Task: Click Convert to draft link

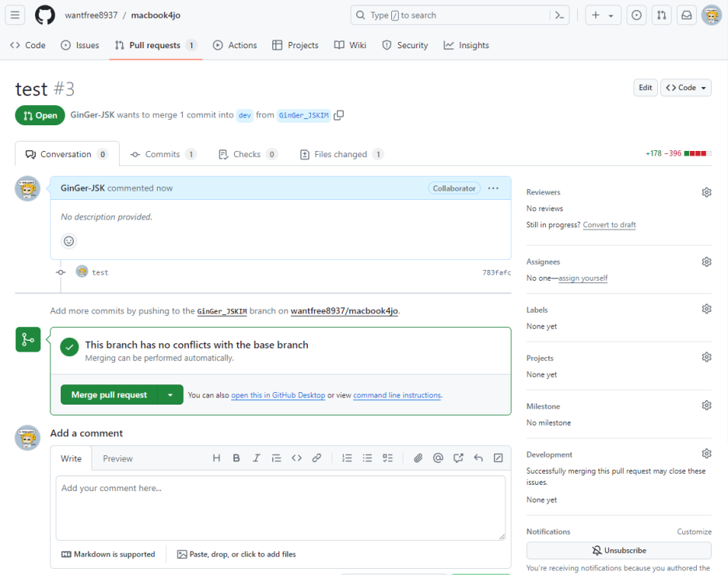Action: [609, 225]
